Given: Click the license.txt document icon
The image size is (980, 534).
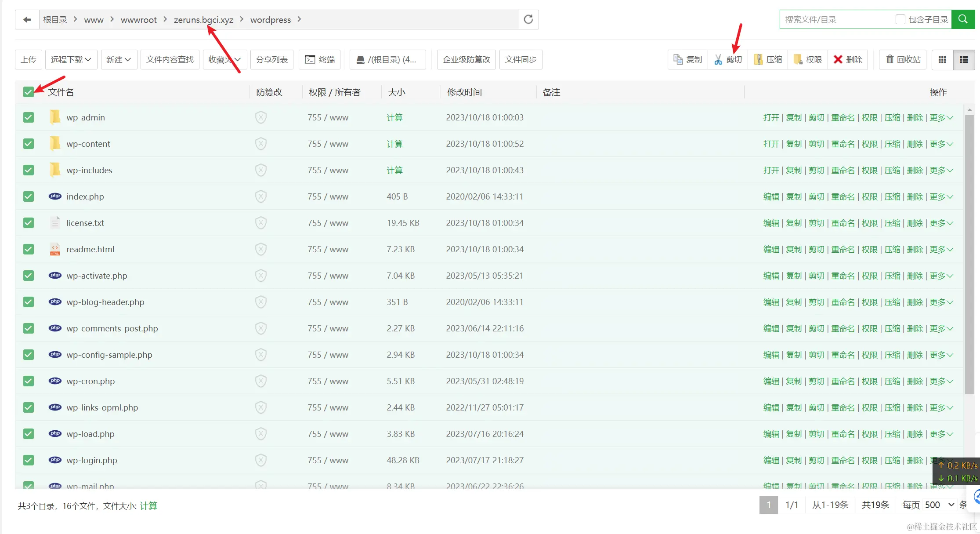Looking at the screenshot, I should click(x=55, y=222).
